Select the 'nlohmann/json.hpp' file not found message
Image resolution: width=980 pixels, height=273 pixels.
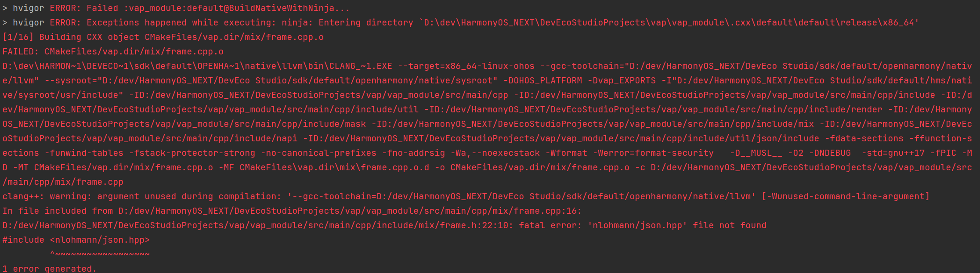click(677, 225)
